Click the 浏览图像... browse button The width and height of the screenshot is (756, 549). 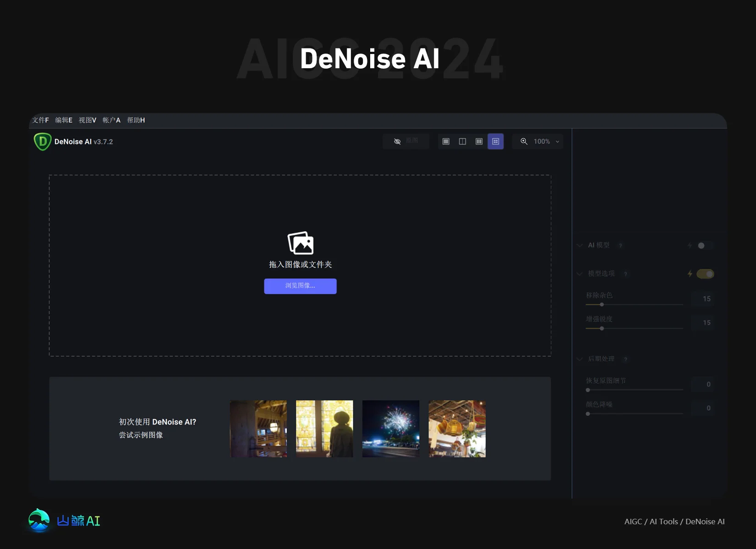coord(300,286)
